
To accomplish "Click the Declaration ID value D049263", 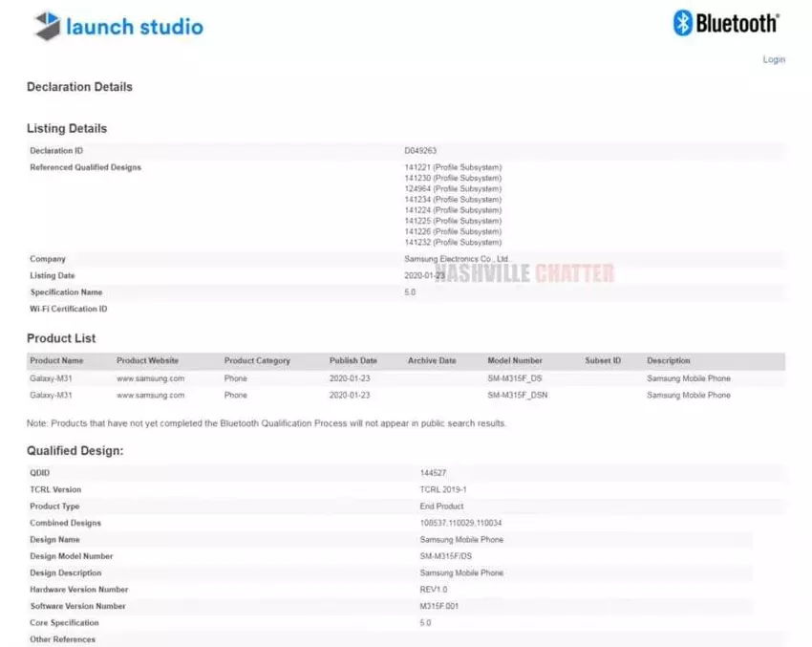I will point(420,151).
